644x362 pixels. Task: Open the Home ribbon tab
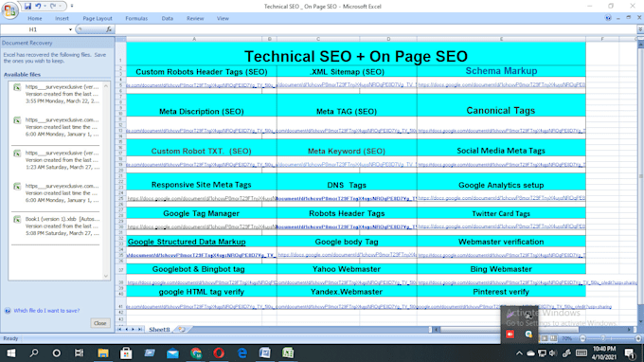tap(34, 19)
